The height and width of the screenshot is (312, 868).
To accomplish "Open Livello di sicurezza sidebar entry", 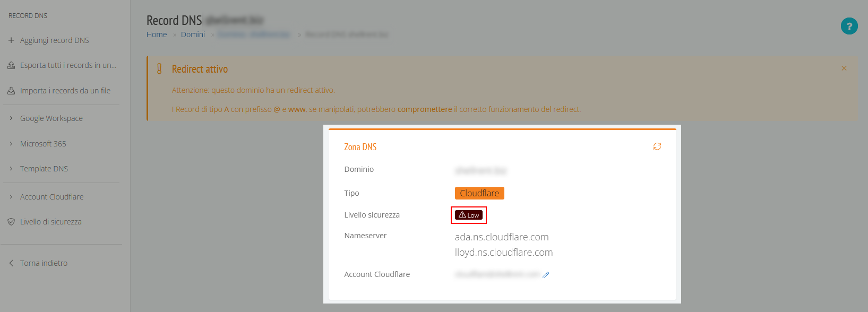I will pos(51,222).
